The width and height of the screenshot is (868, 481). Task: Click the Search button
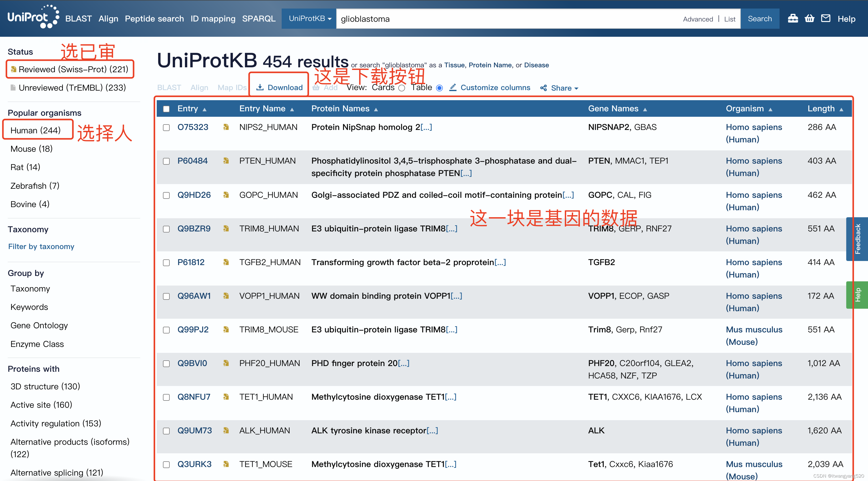pyautogui.click(x=760, y=19)
